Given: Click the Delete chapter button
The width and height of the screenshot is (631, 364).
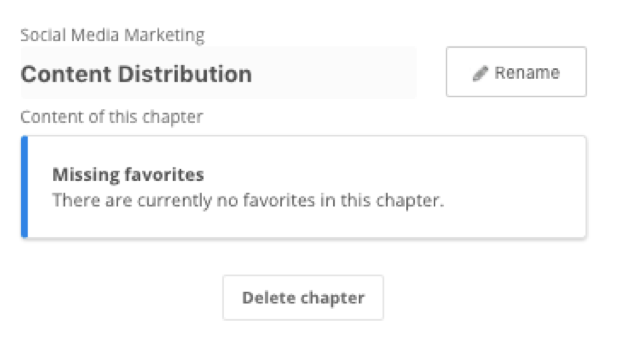Looking at the screenshot, I should (303, 298).
